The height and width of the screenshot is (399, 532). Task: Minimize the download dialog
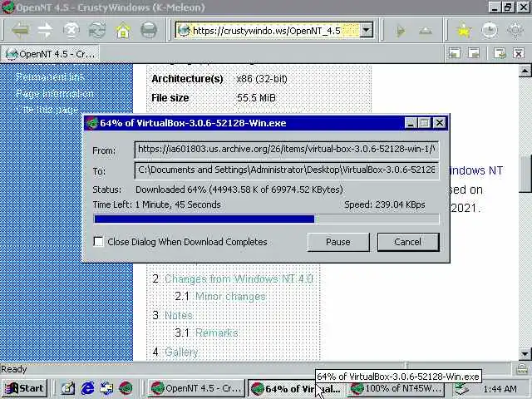pyautogui.click(x=411, y=123)
